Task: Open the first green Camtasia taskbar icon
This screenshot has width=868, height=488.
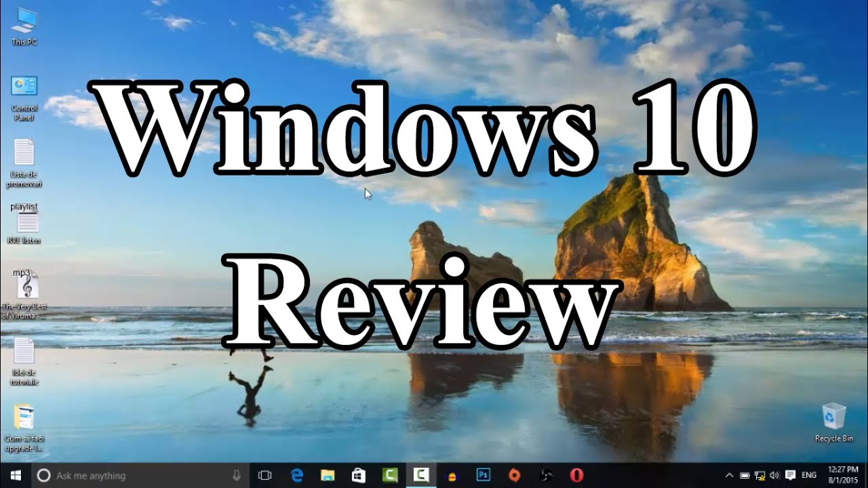Action: pos(390,476)
